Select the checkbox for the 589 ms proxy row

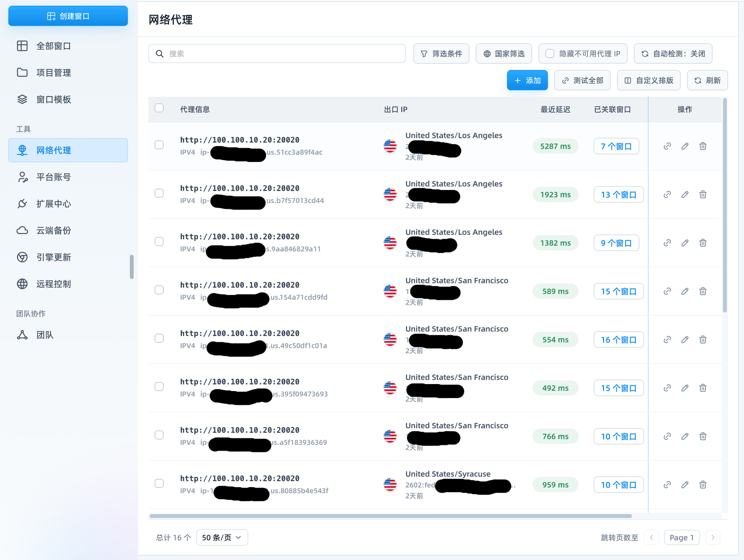(159, 290)
